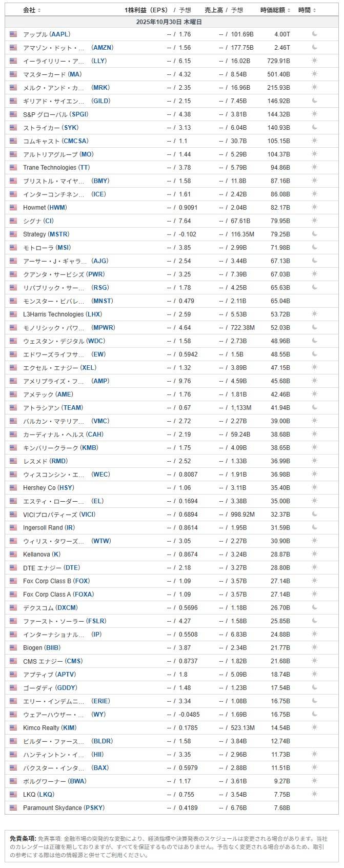Open the AMZN ticker link
This screenshot has width=344, height=868.
[102, 48]
